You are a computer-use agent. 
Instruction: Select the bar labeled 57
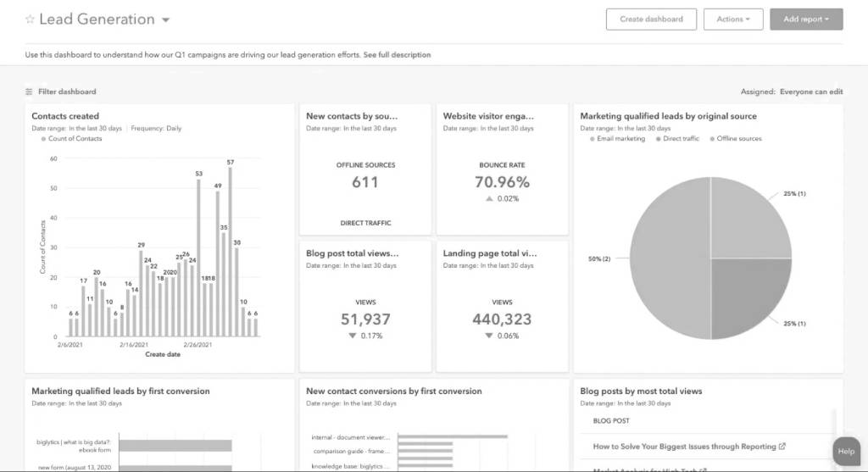(231, 252)
